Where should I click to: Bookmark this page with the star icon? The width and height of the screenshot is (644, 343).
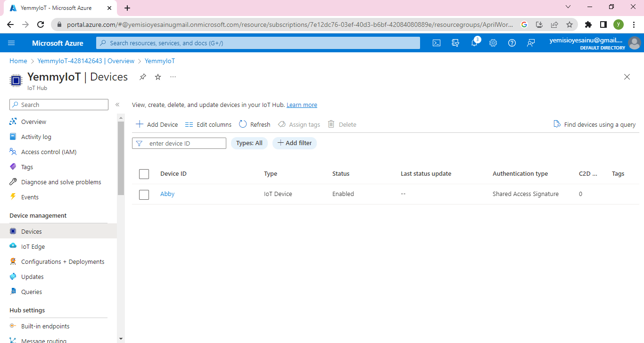[x=570, y=24]
